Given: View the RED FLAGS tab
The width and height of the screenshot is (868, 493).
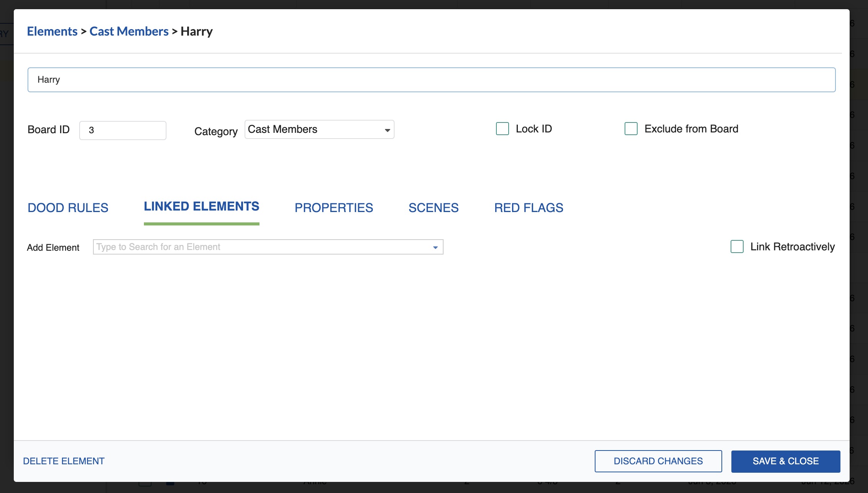Looking at the screenshot, I should coord(529,208).
